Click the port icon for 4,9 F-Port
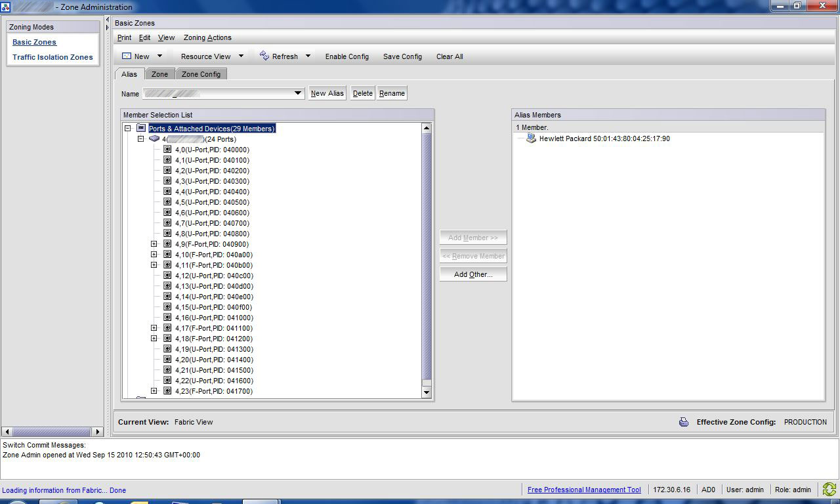The width and height of the screenshot is (840, 504). (167, 244)
